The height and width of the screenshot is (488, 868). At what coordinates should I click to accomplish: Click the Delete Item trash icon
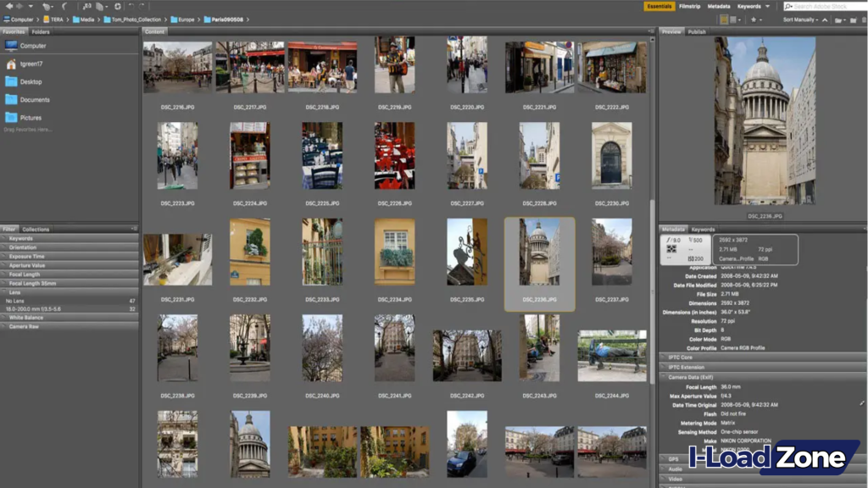[x=864, y=19]
